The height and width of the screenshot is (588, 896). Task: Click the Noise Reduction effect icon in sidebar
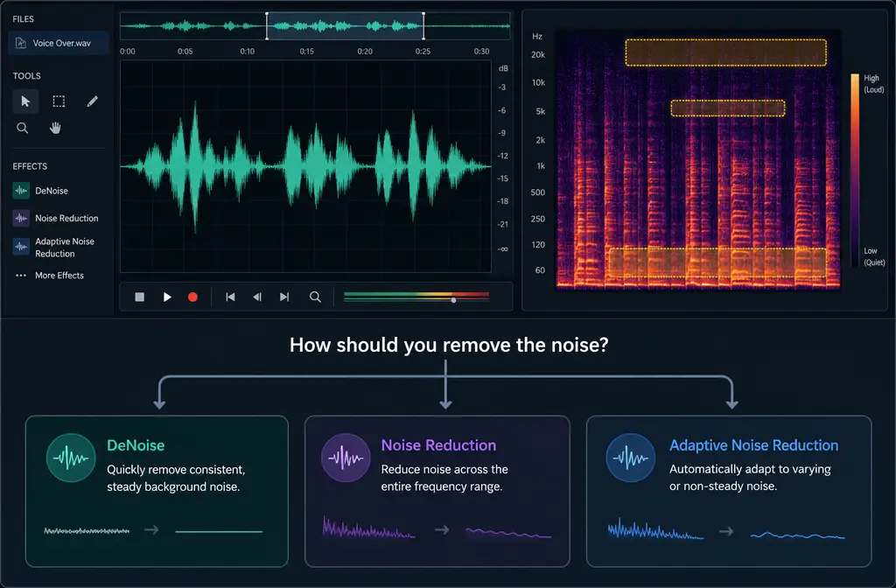coord(21,218)
